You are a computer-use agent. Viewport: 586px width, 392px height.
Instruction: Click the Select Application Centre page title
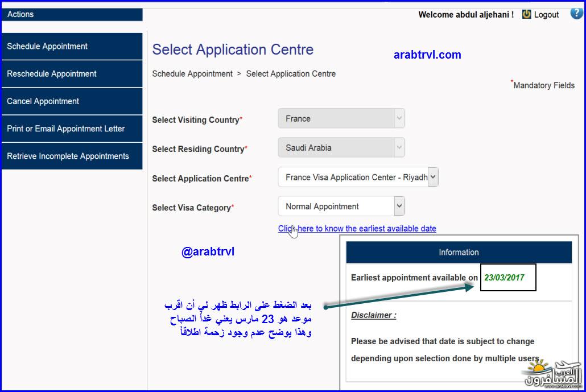pyautogui.click(x=233, y=49)
